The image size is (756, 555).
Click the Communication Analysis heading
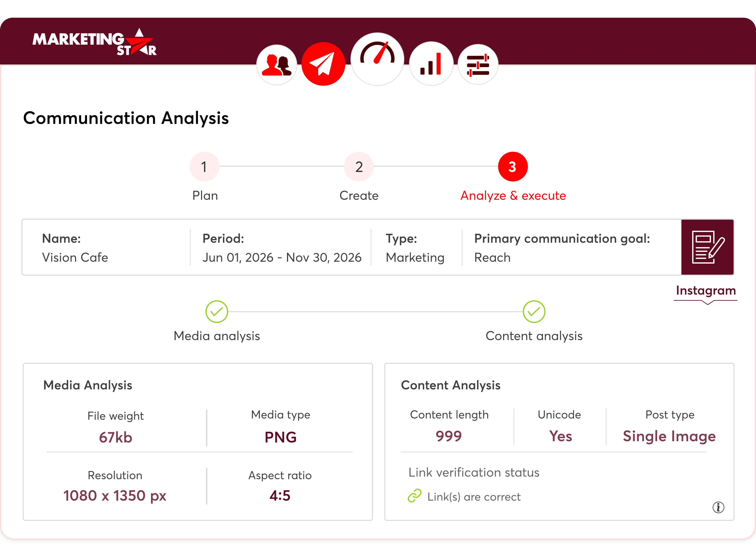(126, 118)
